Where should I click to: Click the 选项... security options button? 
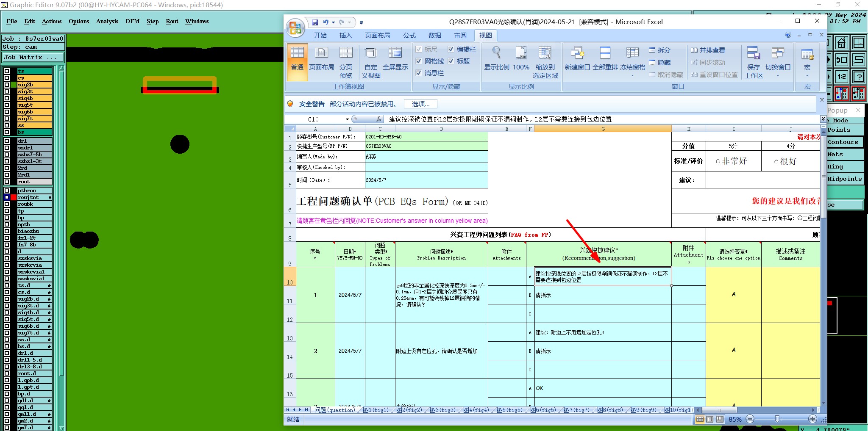420,104
